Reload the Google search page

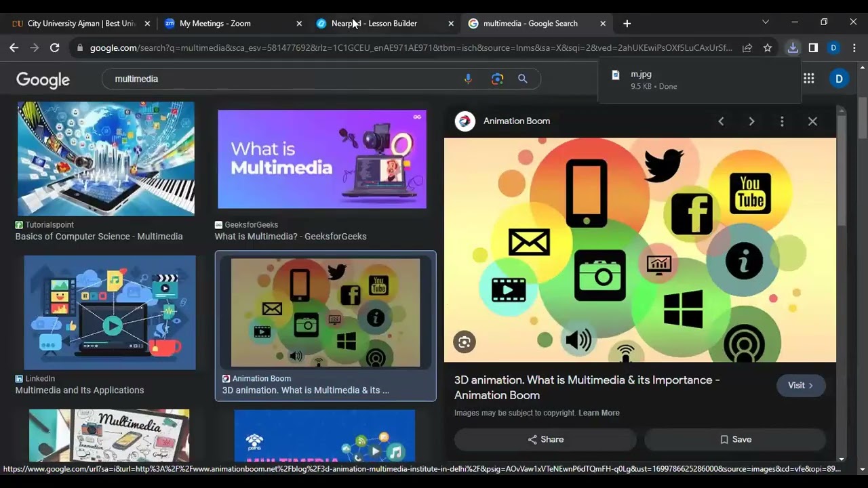(55, 47)
